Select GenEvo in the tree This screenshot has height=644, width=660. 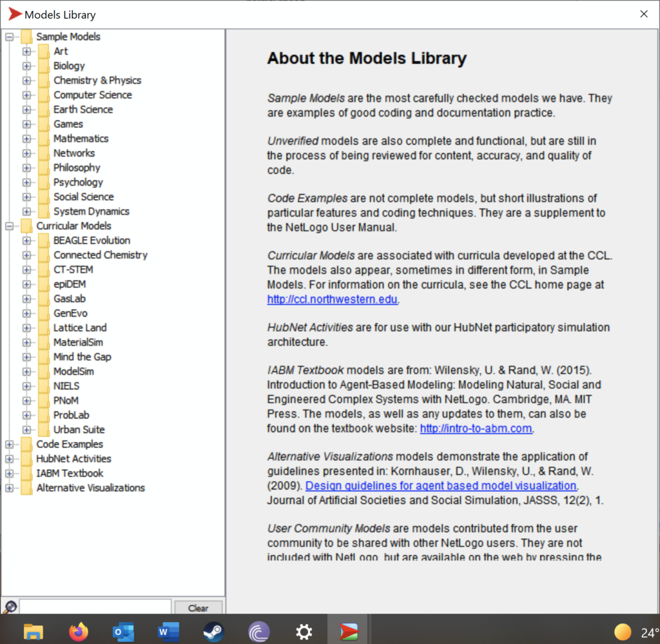70,313
